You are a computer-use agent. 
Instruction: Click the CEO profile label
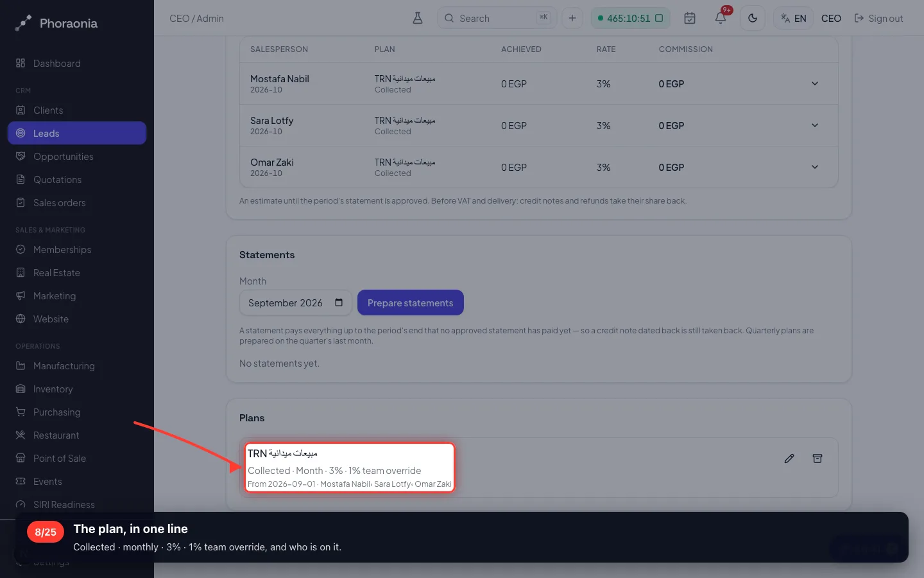(x=831, y=18)
